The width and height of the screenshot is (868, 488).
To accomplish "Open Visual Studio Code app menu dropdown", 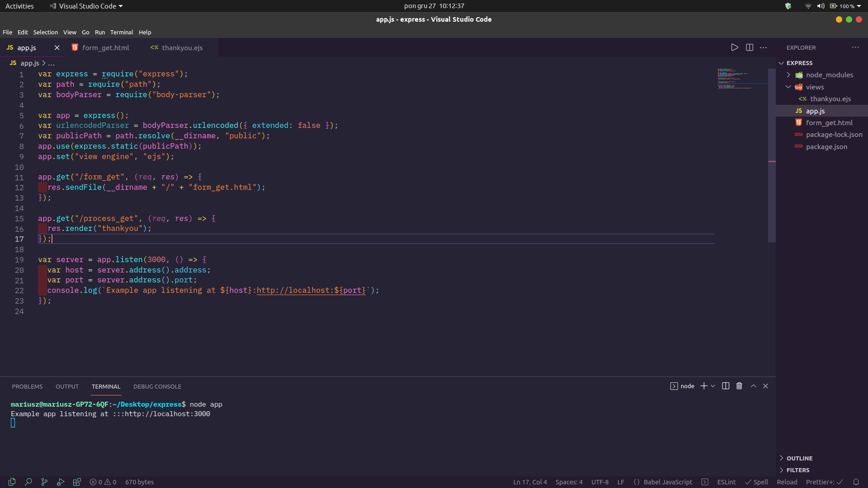I will pyautogui.click(x=86, y=6).
